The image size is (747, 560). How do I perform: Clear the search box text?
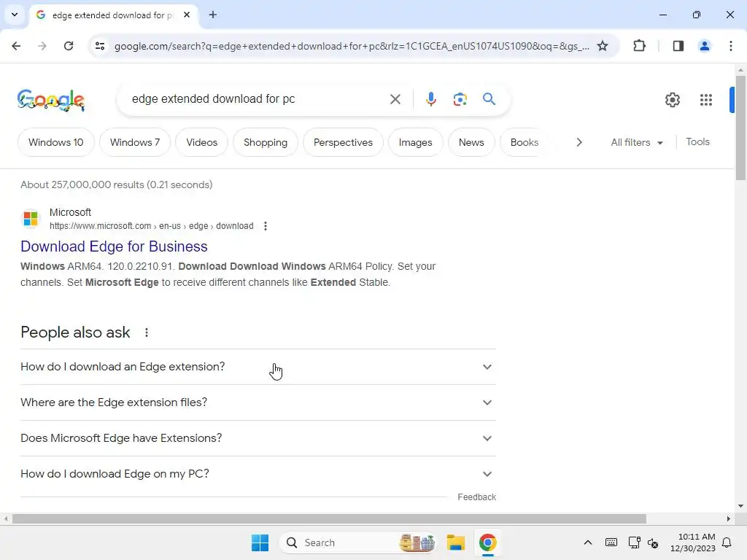(395, 99)
